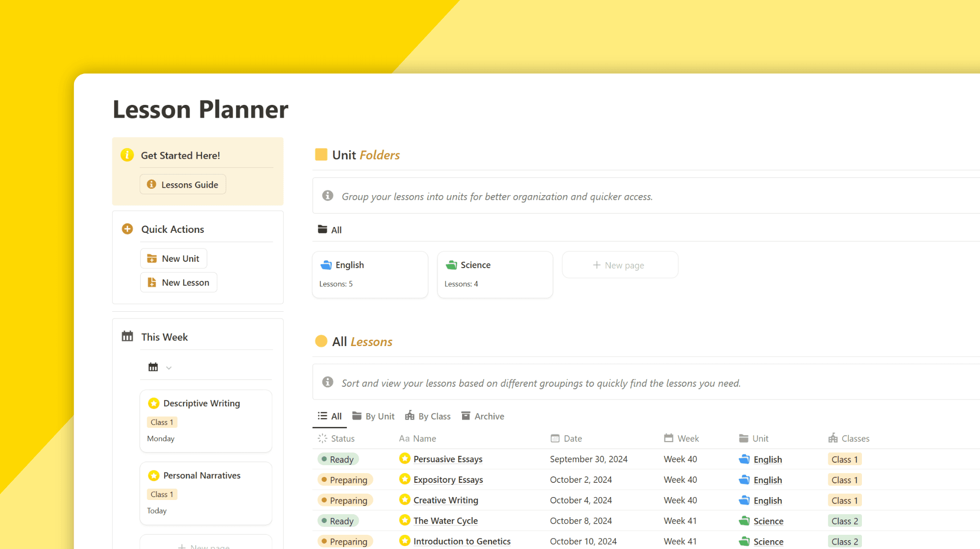Expand the This Week calendar view dropdown chevron
This screenshot has width=980, height=549.
(x=169, y=368)
